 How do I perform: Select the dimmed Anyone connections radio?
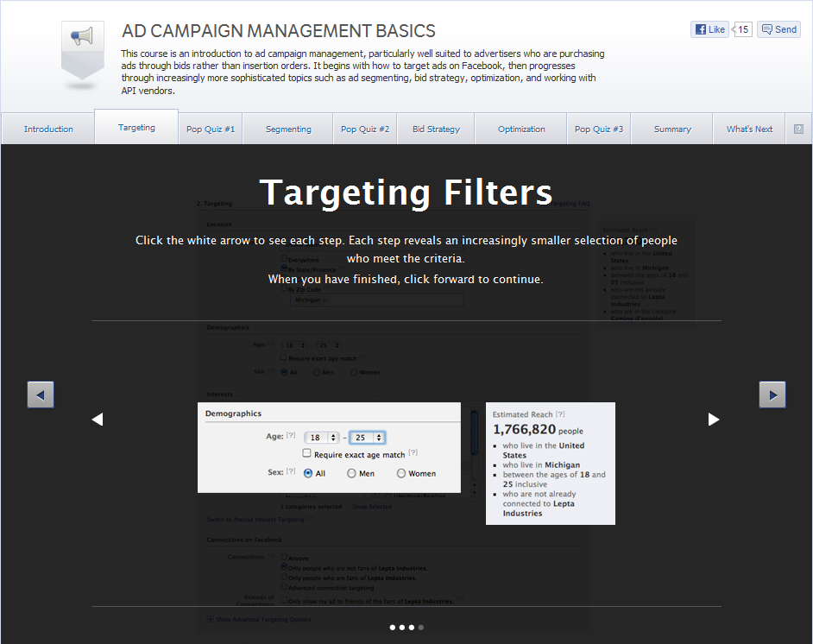284,556
